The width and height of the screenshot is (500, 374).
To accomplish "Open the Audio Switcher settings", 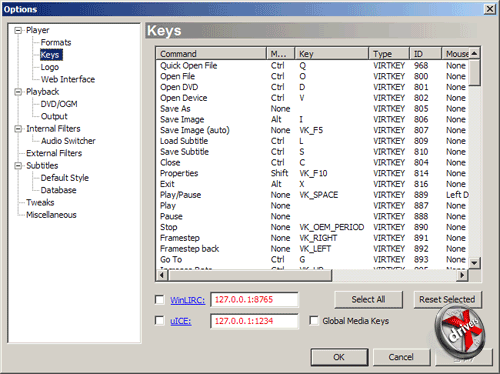I will click(68, 141).
